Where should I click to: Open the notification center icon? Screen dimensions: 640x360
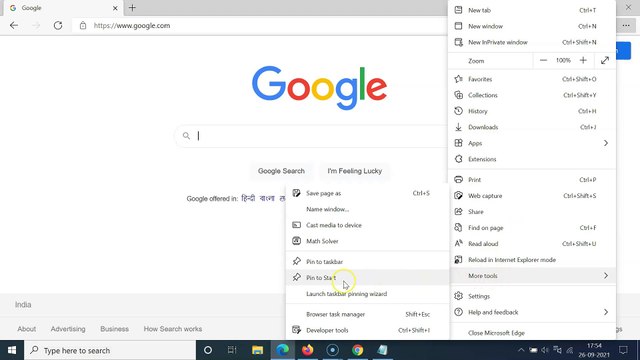click(623, 350)
